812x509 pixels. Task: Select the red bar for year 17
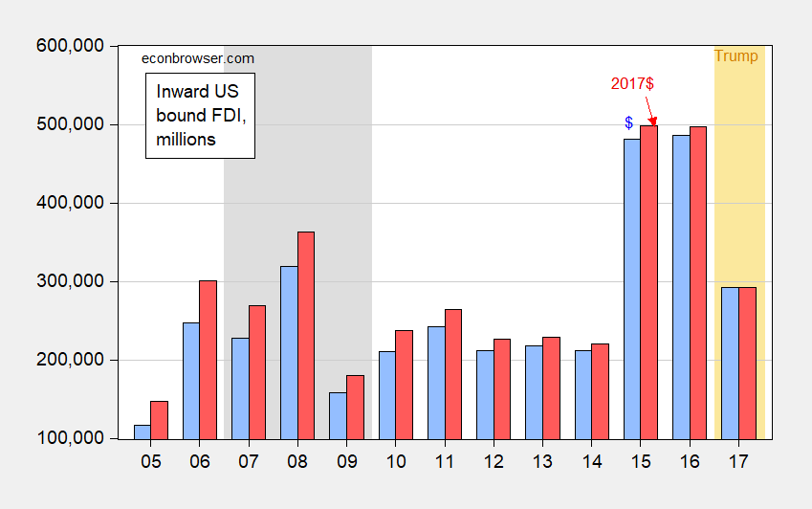click(x=747, y=364)
